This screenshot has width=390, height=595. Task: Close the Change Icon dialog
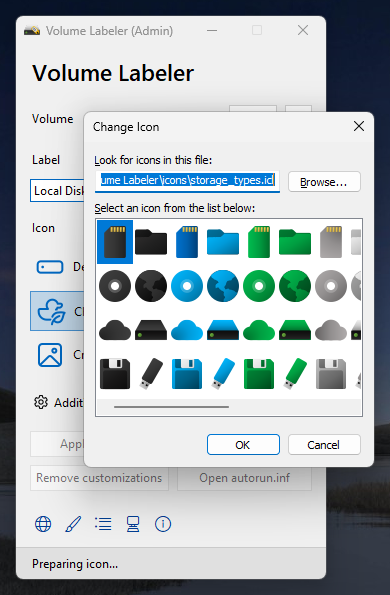tap(359, 126)
